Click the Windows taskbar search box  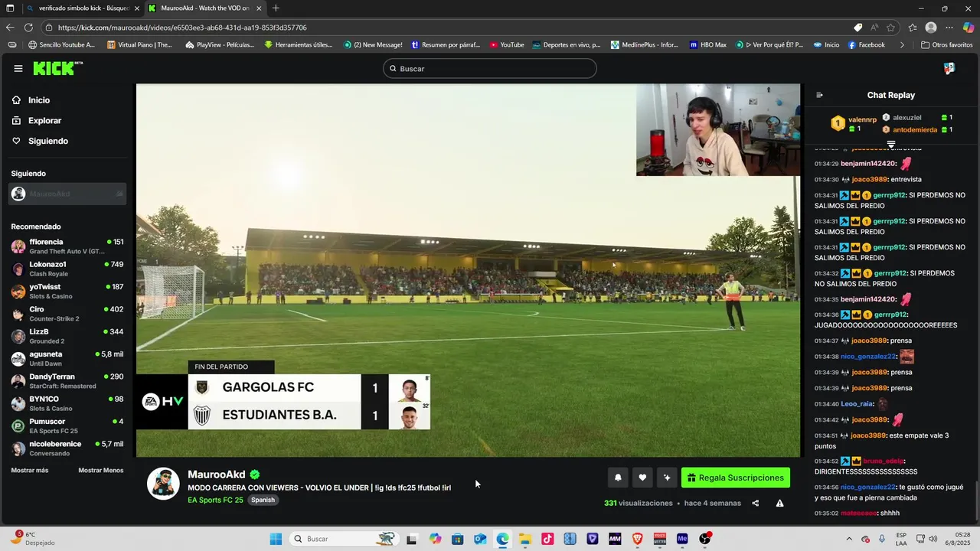pos(344,539)
